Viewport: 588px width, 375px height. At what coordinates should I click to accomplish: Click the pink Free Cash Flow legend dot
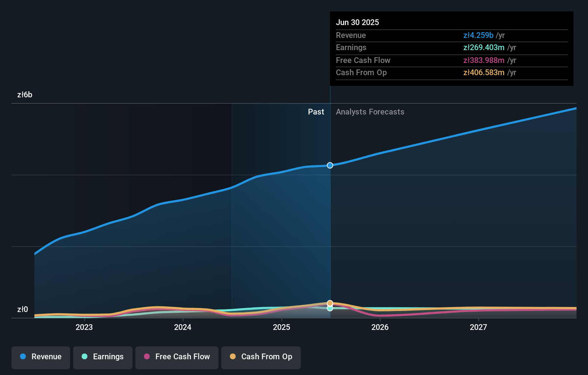coord(147,357)
